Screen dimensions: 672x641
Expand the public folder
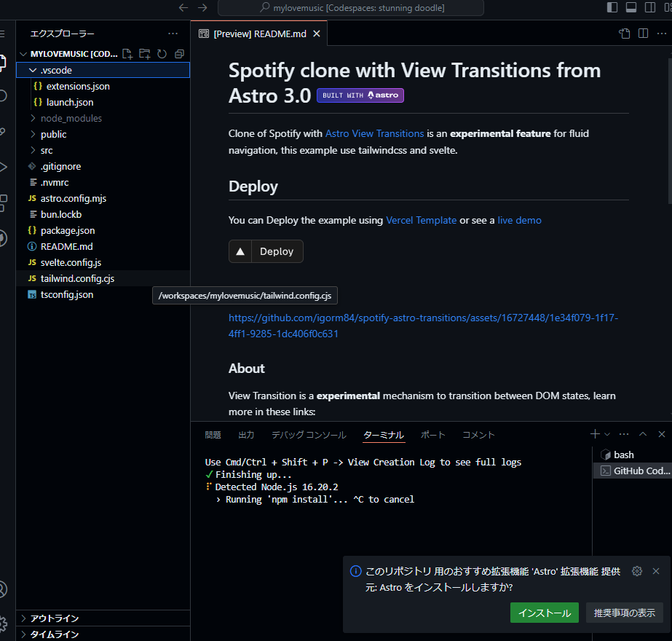pos(103,134)
